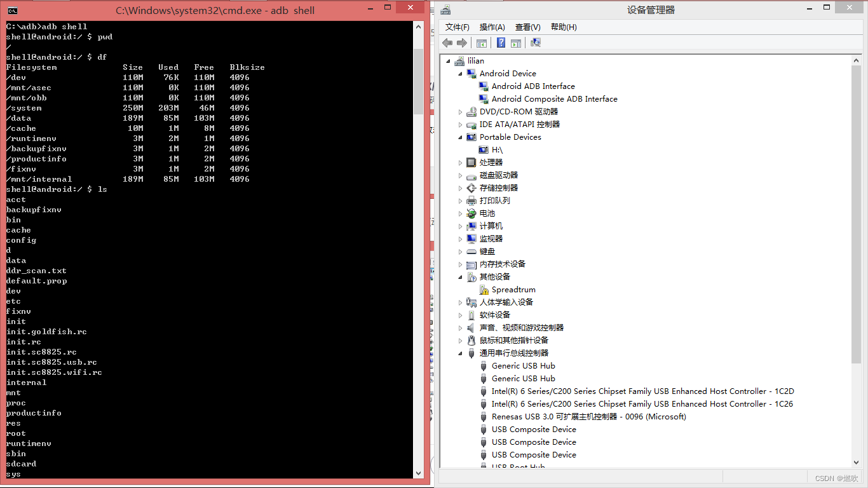Click the keyboard icon of 键盘
Viewport: 868px width, 488px height.
471,252
